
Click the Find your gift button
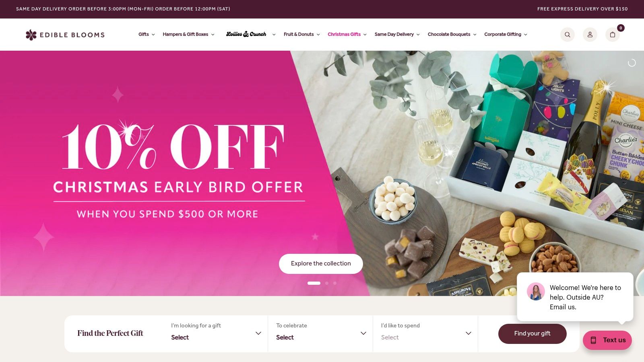(532, 333)
